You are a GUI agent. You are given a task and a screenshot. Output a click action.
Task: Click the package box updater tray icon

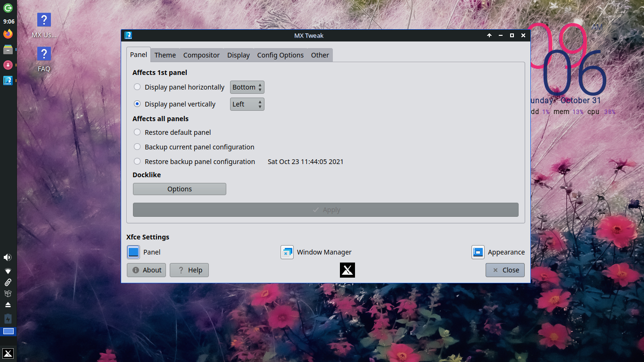point(8,294)
